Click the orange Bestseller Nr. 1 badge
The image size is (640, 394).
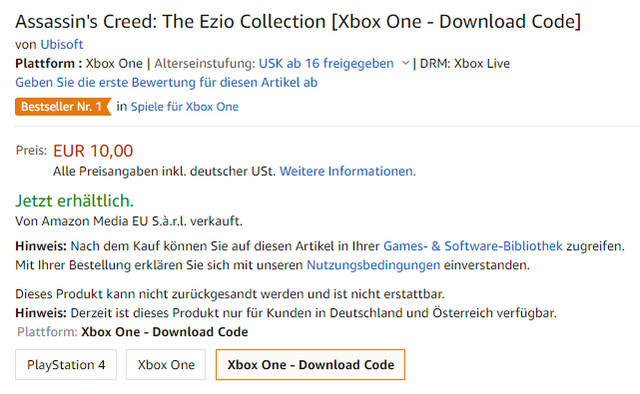63,107
